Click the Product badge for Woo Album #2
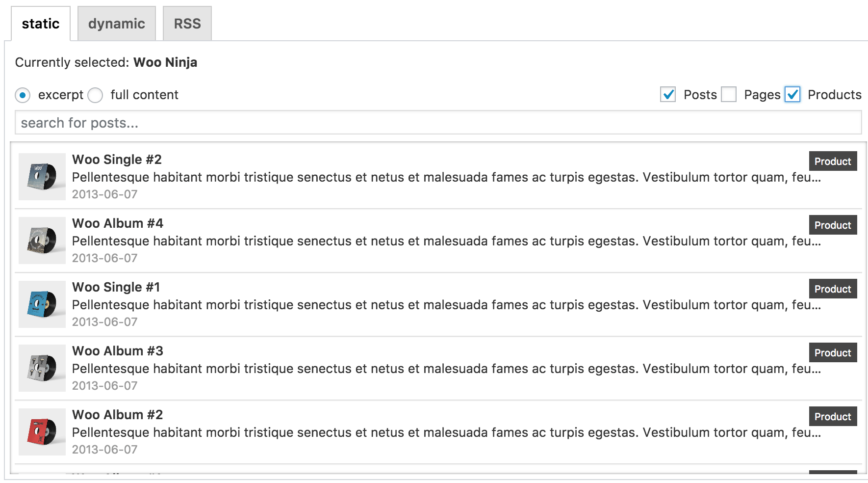The image size is (868, 483). pyautogui.click(x=833, y=417)
